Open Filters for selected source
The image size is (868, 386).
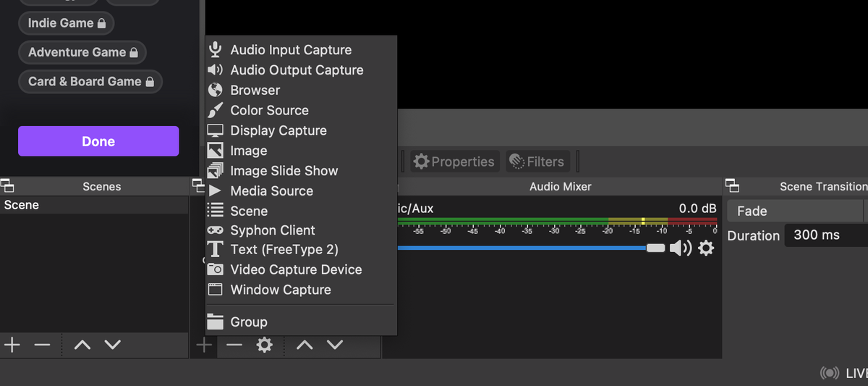tap(537, 161)
